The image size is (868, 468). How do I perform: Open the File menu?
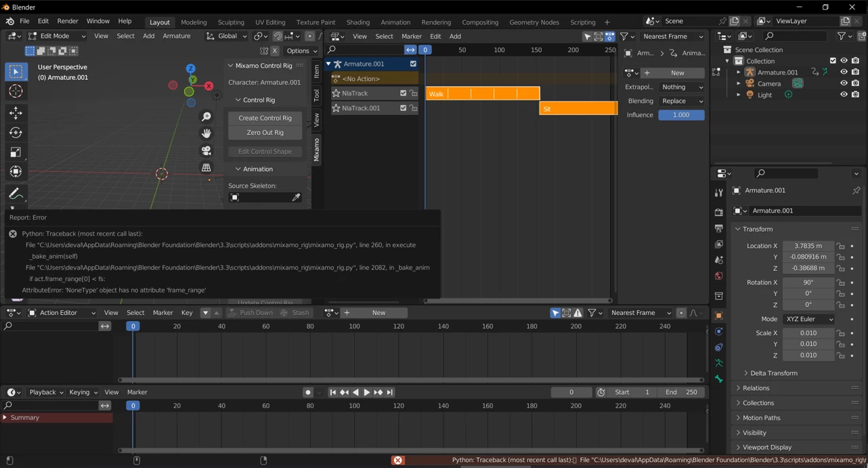coord(24,22)
